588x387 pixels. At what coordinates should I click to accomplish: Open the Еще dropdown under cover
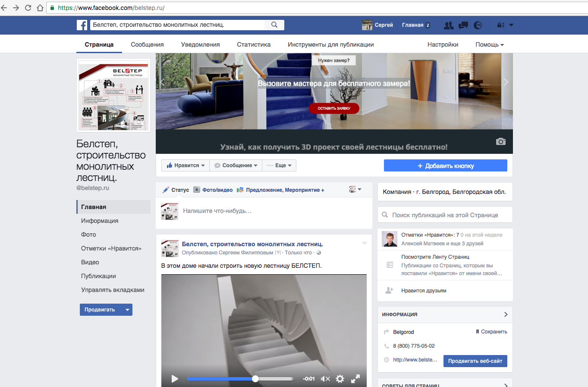point(279,165)
